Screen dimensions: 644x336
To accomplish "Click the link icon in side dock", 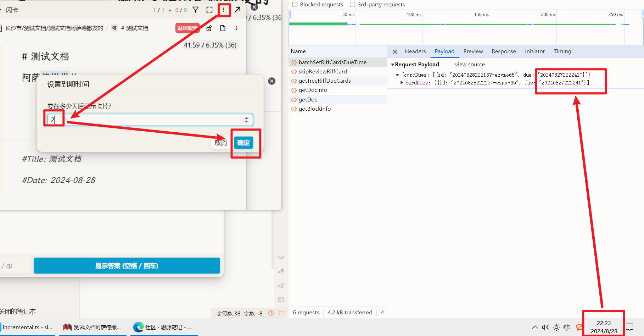I will pyautogui.click(x=281, y=257).
